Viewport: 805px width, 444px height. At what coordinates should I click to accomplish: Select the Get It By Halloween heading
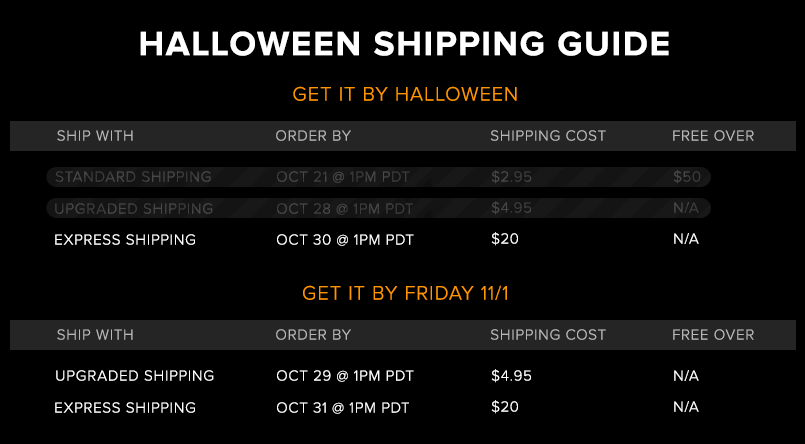[405, 94]
